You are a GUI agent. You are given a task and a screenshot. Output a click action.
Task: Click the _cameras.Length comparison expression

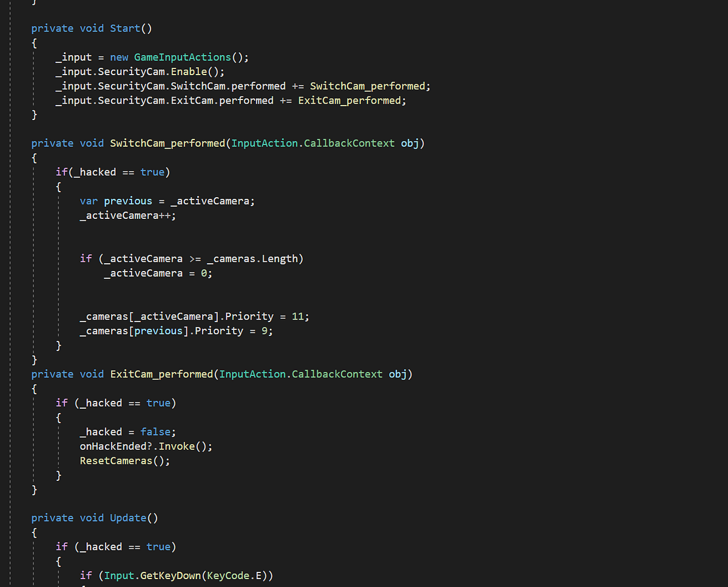click(x=255, y=258)
